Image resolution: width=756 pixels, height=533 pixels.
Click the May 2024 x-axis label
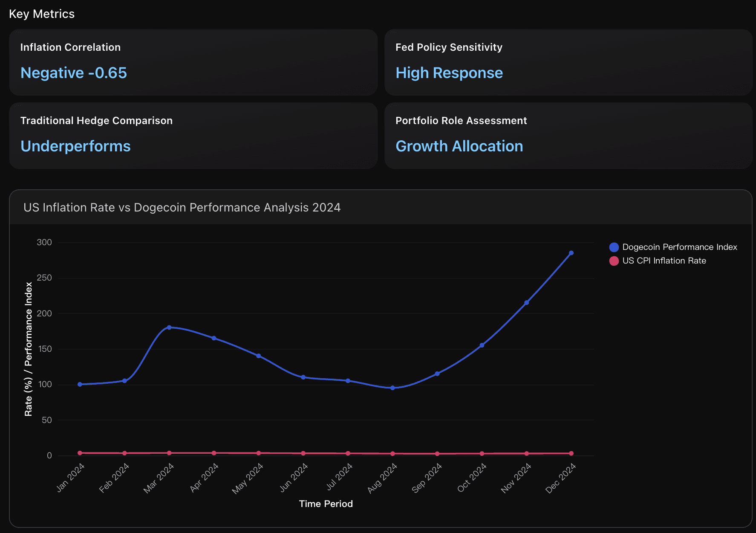coord(248,478)
